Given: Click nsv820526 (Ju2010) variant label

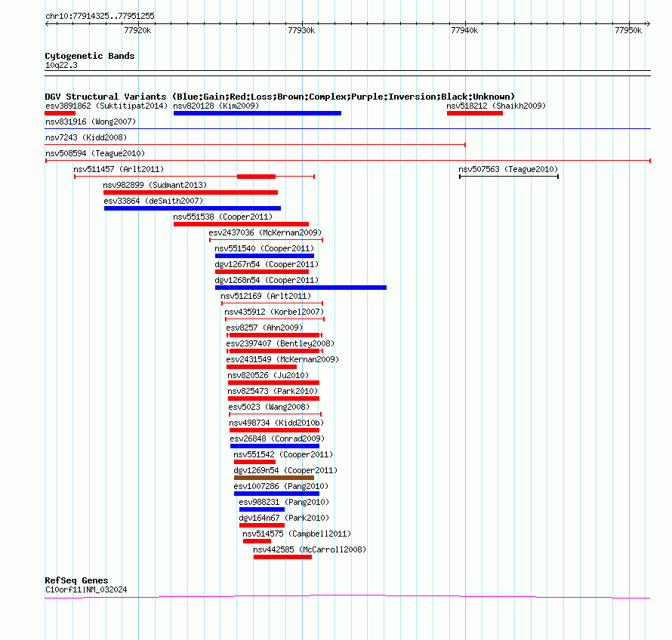Looking at the screenshot, I should coord(268,375).
